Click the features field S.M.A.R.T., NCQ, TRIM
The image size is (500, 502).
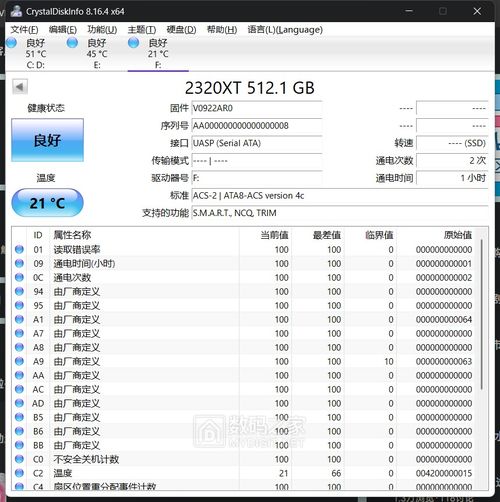tap(340, 213)
